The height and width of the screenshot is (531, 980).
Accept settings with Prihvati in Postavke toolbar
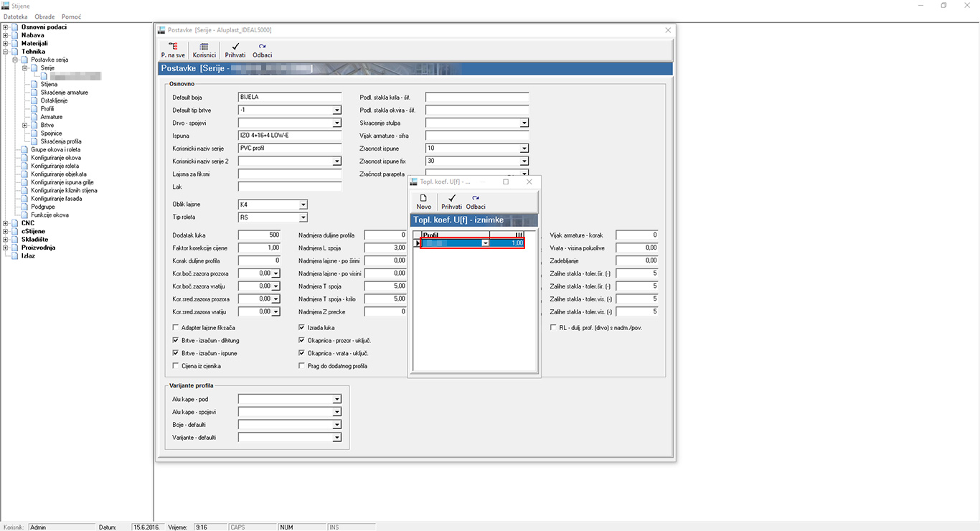click(235, 50)
